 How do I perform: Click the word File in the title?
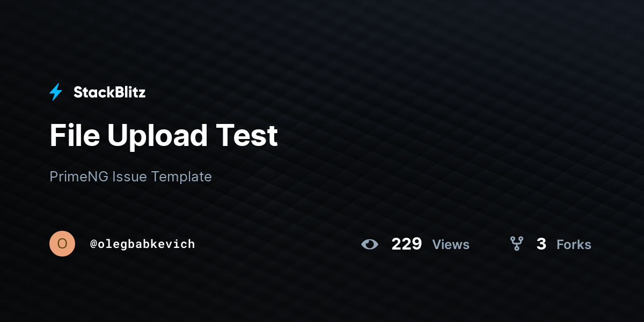coord(75,135)
